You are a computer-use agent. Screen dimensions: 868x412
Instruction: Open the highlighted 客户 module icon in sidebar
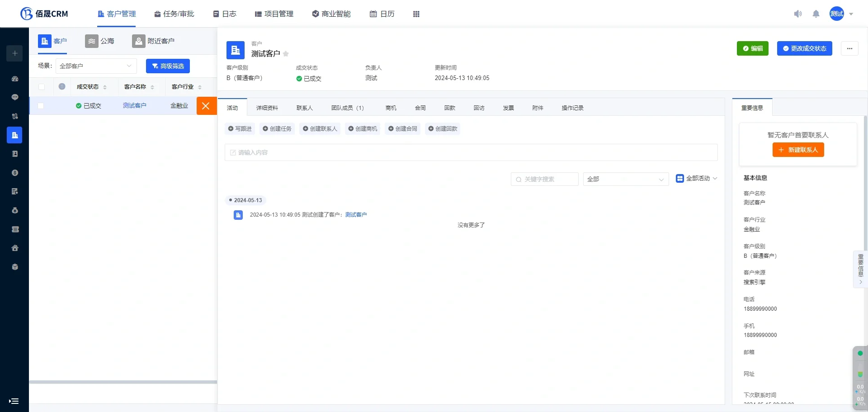tap(14, 135)
